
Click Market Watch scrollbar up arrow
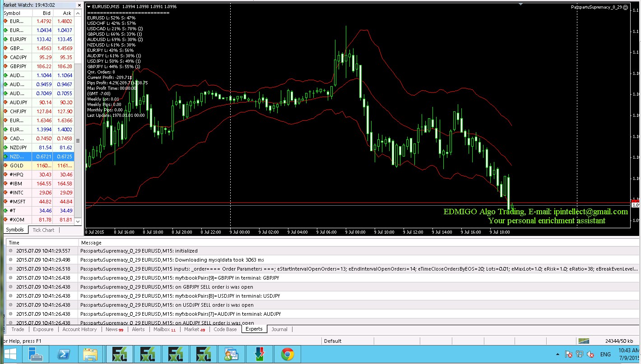[78, 14]
